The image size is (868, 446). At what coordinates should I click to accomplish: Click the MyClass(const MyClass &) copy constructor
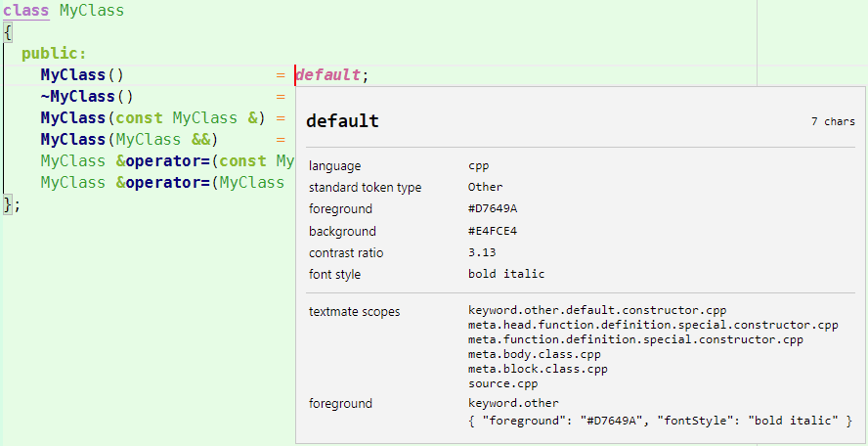click(152, 118)
